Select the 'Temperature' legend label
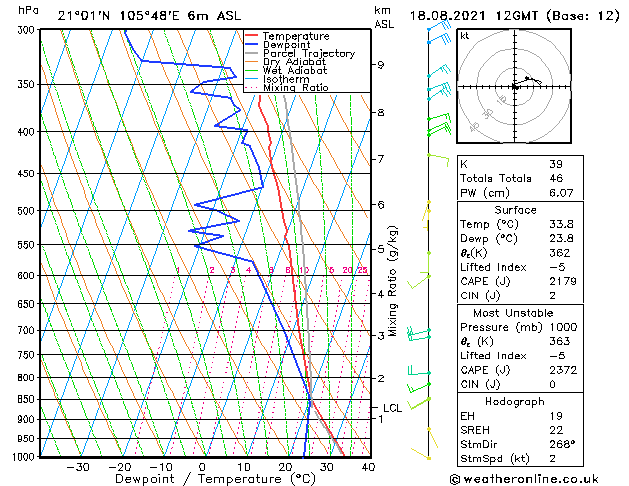The height and width of the screenshot is (486, 629). click(296, 36)
